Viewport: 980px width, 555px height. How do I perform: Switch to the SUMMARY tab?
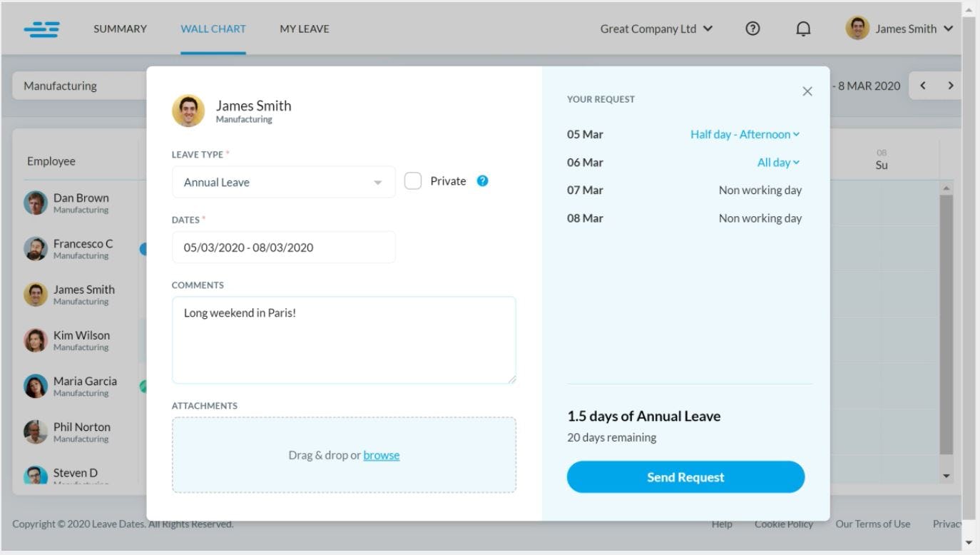[119, 29]
